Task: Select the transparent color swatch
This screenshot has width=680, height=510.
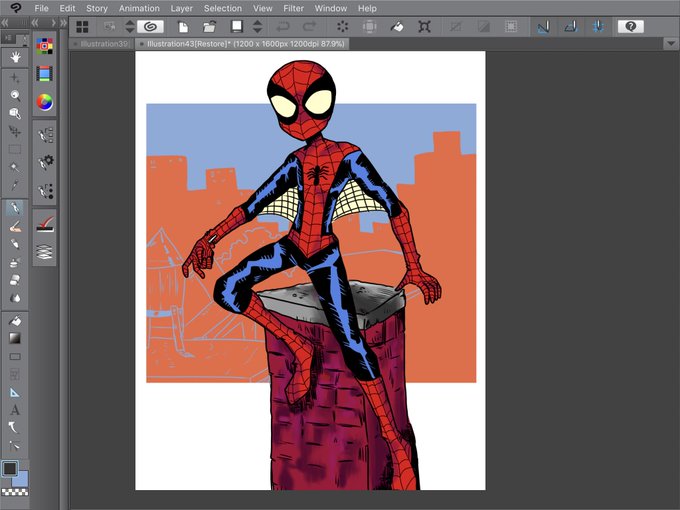Action: (14, 491)
